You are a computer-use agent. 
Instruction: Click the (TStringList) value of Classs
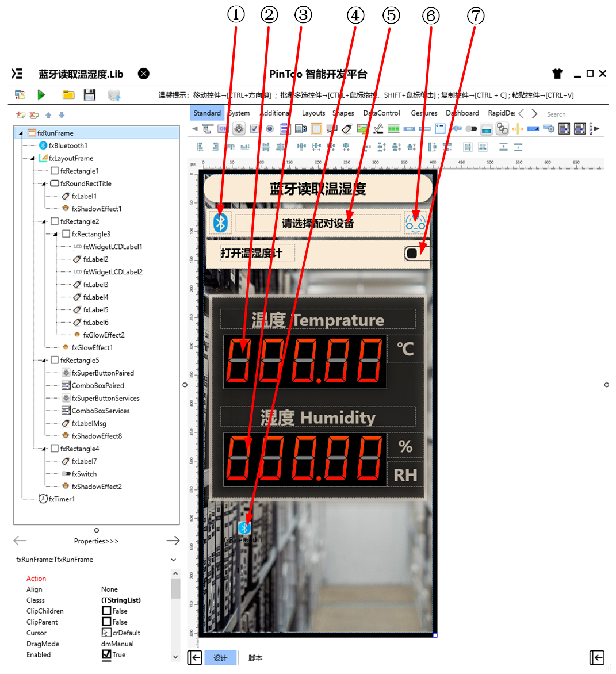point(121,600)
